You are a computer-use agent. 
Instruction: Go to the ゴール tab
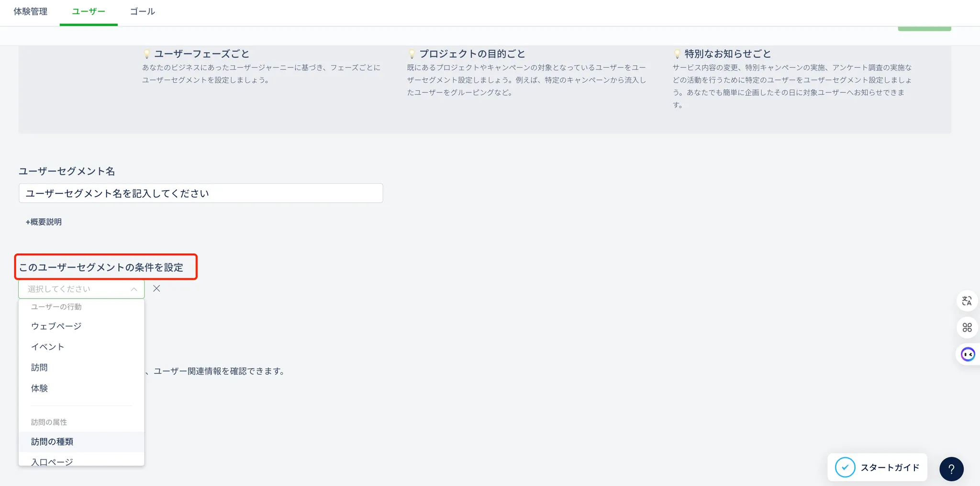pos(142,11)
